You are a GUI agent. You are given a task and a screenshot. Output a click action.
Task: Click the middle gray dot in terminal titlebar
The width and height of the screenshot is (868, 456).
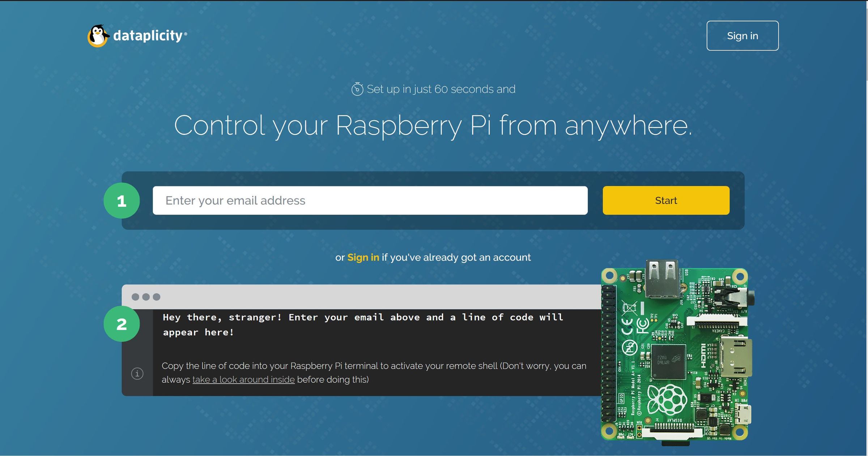click(x=146, y=297)
